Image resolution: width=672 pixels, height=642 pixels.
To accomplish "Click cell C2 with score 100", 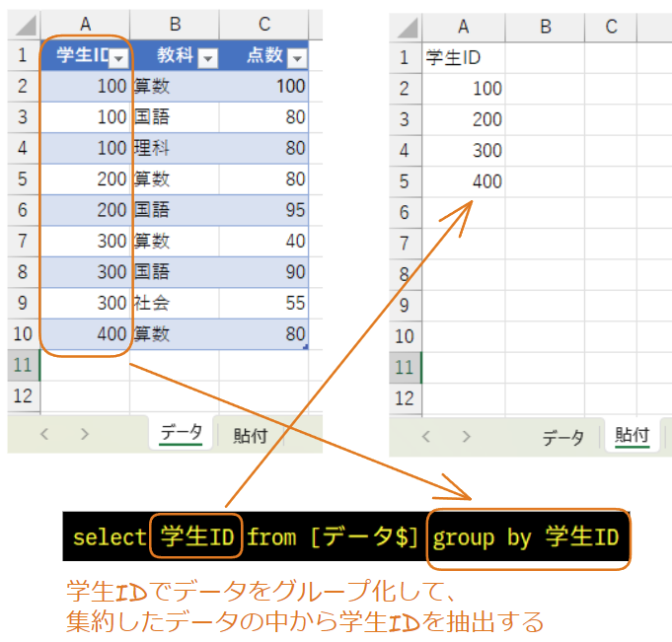I will [x=264, y=86].
